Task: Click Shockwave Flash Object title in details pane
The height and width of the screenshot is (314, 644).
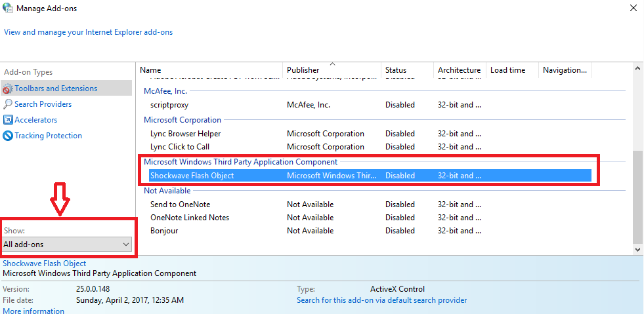Action: pos(45,264)
